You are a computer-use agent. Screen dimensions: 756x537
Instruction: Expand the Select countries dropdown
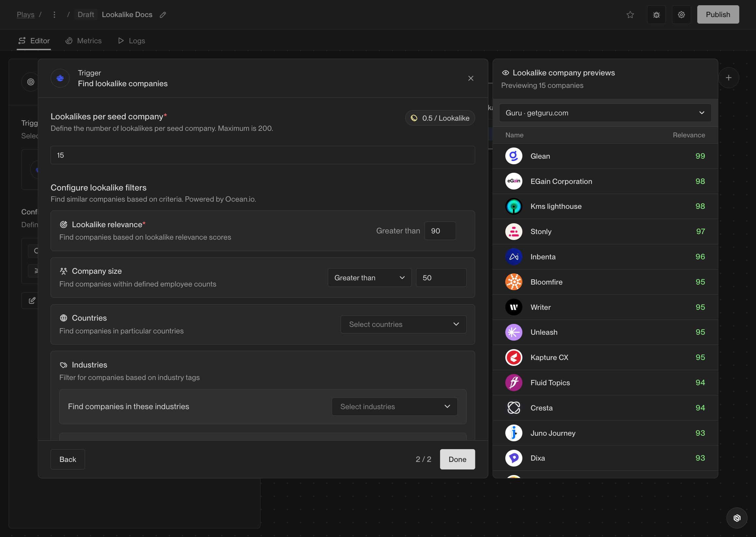(x=403, y=324)
